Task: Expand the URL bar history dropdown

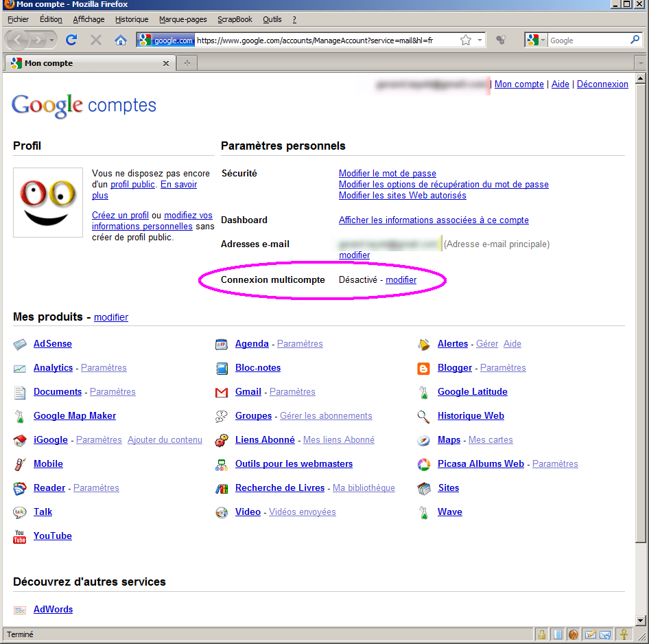Action: tap(480, 41)
